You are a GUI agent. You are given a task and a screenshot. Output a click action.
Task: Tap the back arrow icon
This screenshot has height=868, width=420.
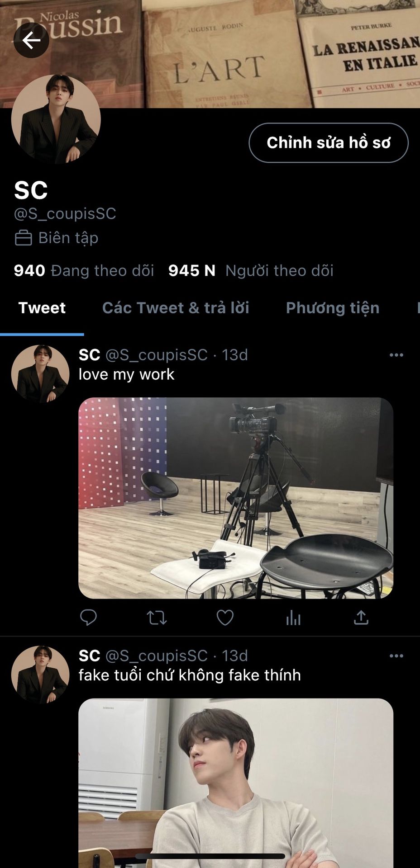pyautogui.click(x=31, y=41)
